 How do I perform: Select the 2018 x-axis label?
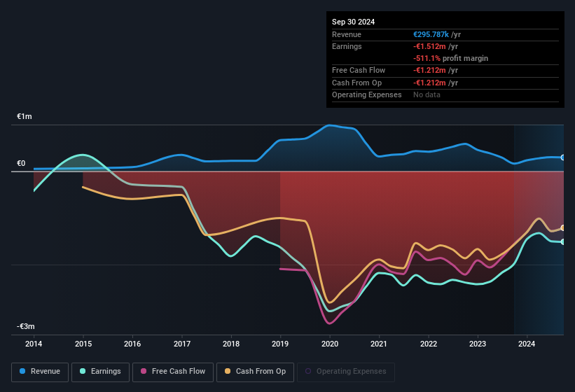[x=231, y=344]
